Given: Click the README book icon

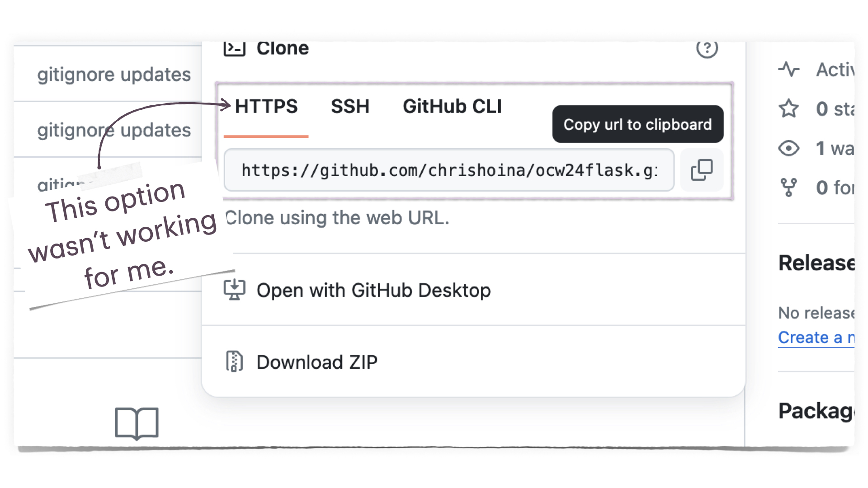Looking at the screenshot, I should point(137,423).
